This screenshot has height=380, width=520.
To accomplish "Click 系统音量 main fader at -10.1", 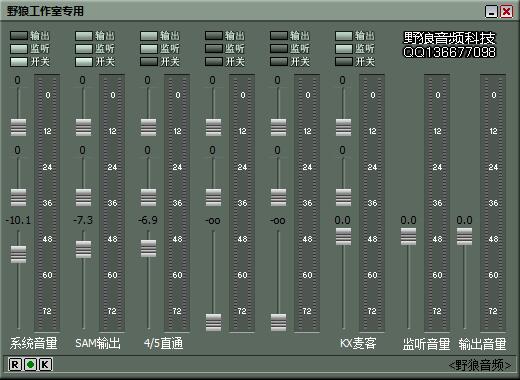I will (18, 254).
